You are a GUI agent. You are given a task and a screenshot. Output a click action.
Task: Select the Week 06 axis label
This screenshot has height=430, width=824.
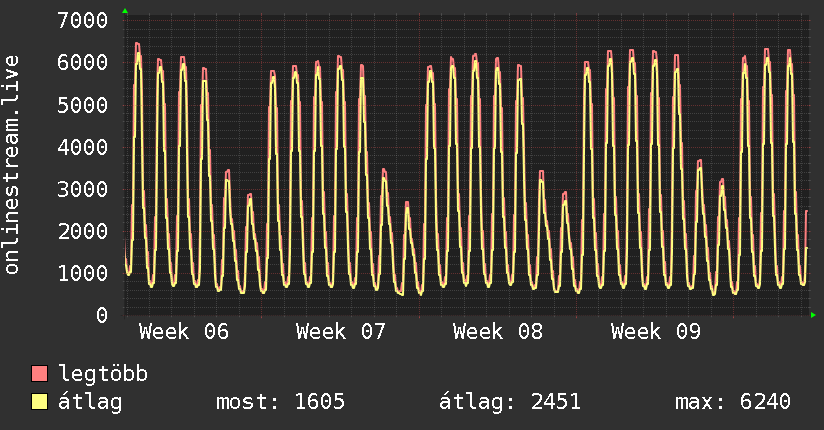[184, 332]
